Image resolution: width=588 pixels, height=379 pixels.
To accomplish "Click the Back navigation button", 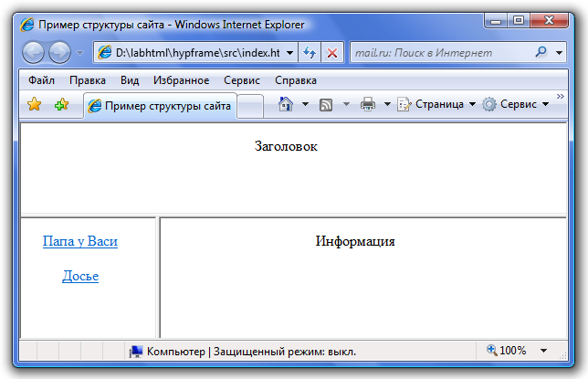I will pyautogui.click(x=34, y=53).
